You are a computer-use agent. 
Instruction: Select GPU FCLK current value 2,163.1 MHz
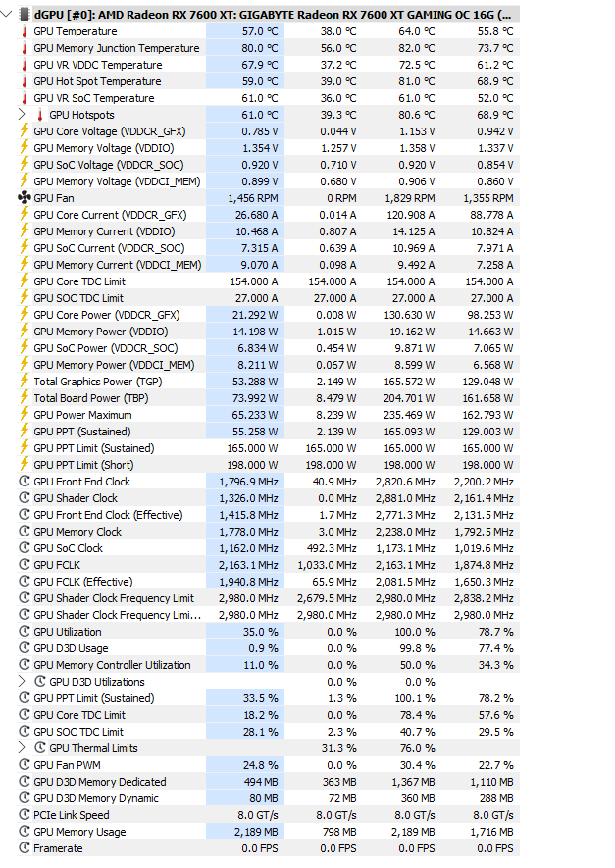248,565
